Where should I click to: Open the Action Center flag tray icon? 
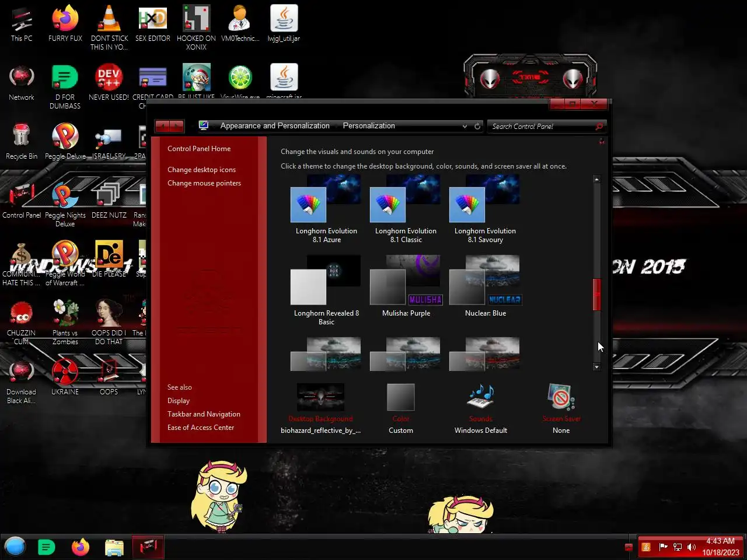(x=663, y=547)
